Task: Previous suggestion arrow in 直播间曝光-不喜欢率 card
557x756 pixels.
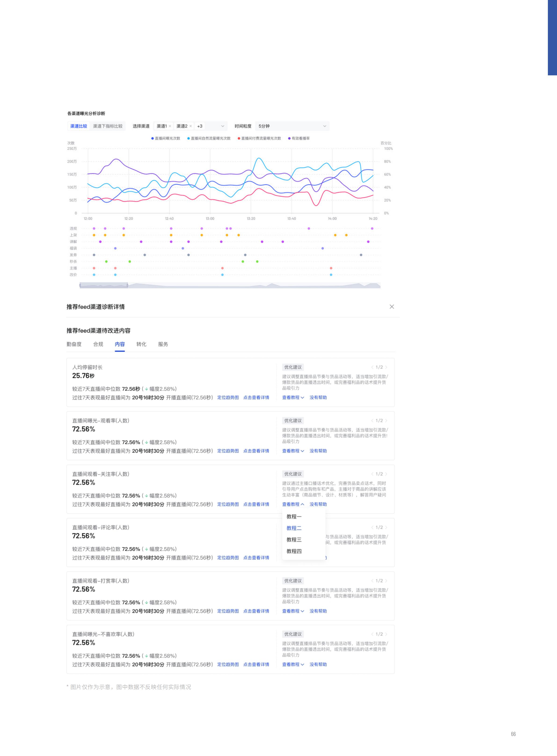Action: point(372,634)
